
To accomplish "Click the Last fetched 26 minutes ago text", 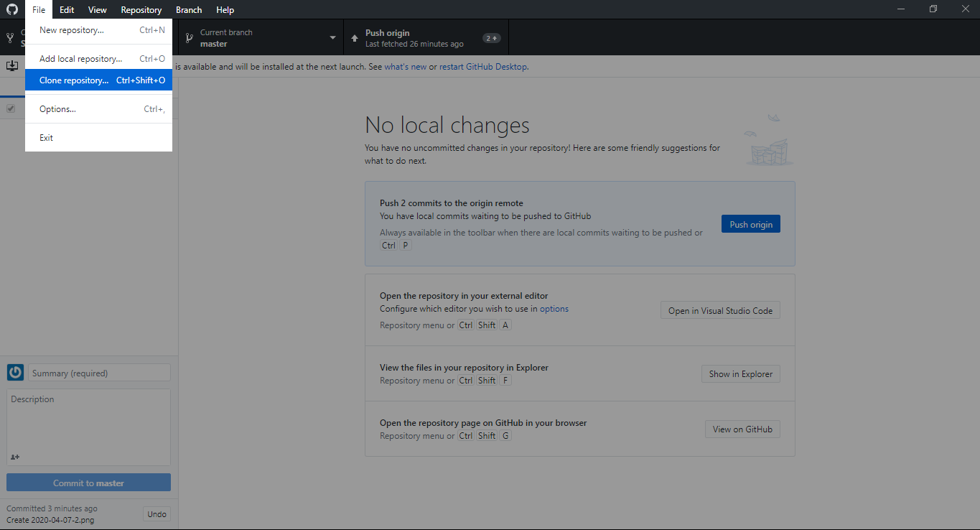I will 414,44.
